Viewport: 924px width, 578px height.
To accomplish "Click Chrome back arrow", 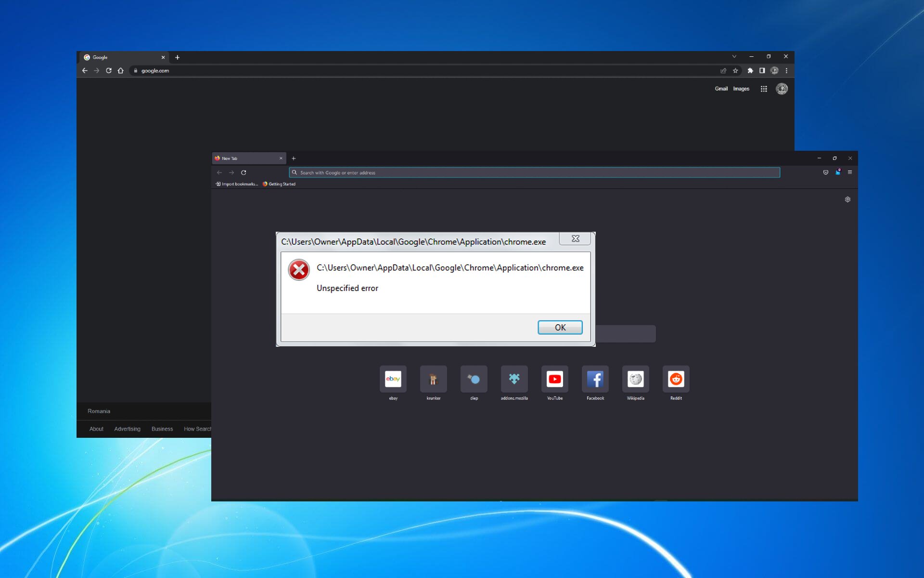I will 85,71.
